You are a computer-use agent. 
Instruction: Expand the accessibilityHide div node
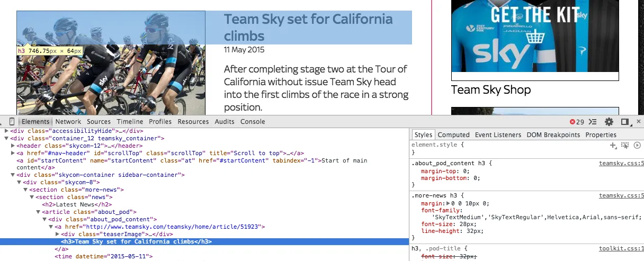click(x=7, y=131)
